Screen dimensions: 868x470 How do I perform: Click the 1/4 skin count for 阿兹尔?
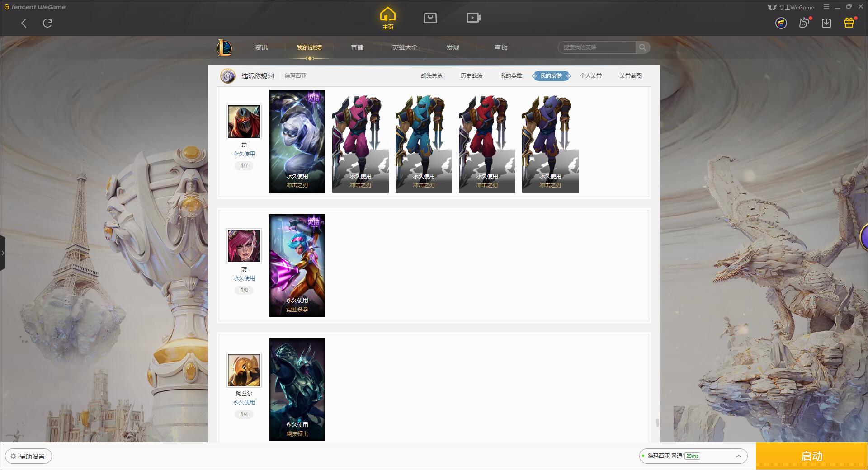coord(244,414)
